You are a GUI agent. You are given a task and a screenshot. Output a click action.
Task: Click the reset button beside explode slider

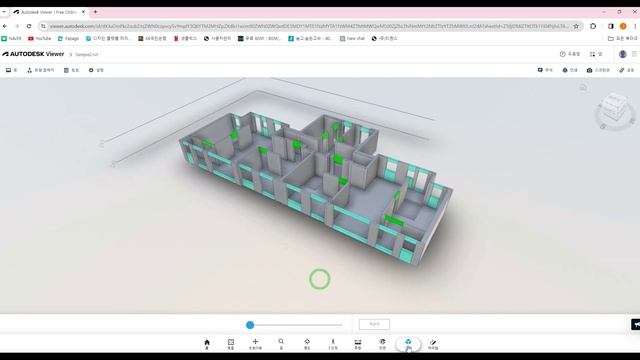click(x=374, y=324)
